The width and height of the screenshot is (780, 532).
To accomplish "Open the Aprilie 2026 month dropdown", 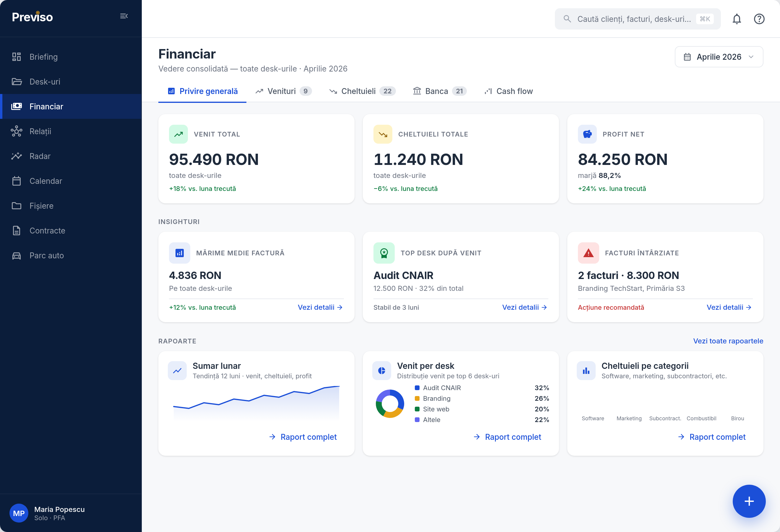I will [719, 57].
